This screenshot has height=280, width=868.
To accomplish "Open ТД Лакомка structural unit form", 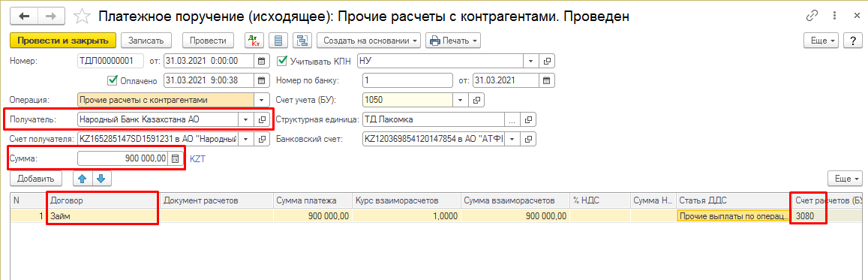I will point(529,119).
